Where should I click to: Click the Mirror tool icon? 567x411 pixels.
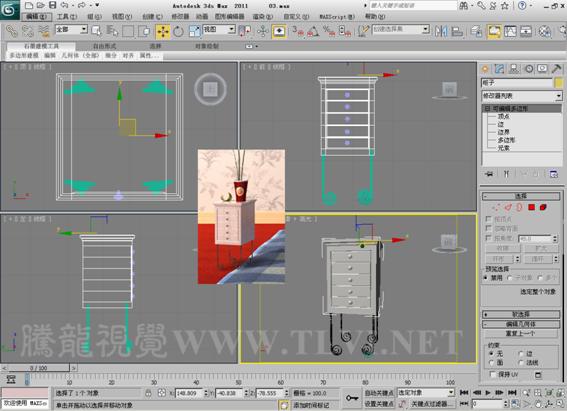pos(441,31)
